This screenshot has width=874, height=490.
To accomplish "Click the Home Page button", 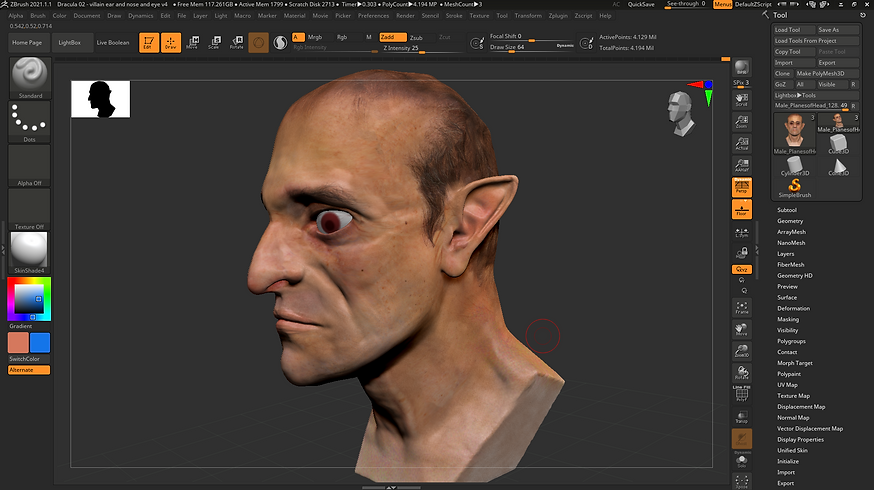I will coord(27,42).
